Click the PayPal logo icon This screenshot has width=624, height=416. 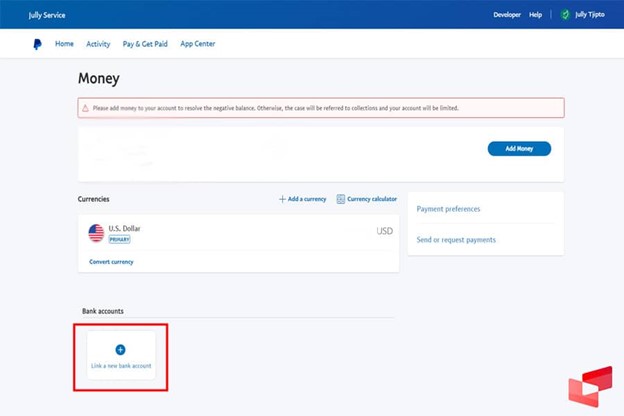tap(37, 44)
